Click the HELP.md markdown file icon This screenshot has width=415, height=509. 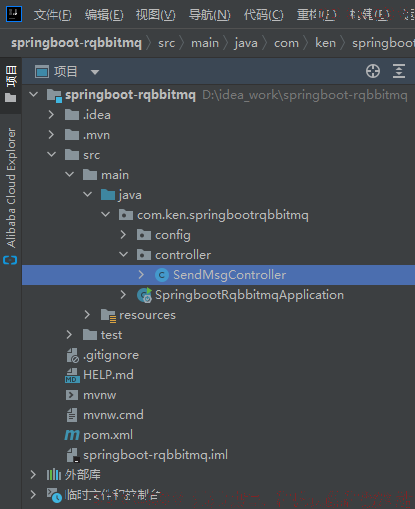72,375
